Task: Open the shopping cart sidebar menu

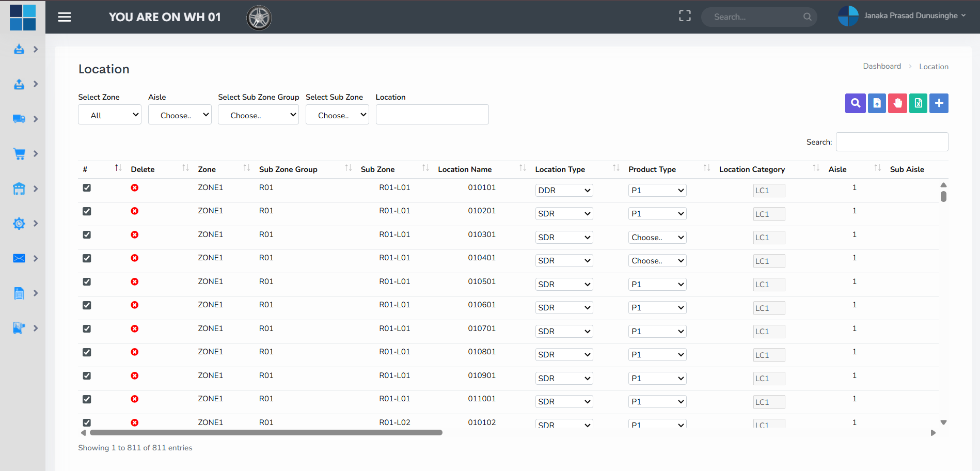Action: pyautogui.click(x=20, y=154)
